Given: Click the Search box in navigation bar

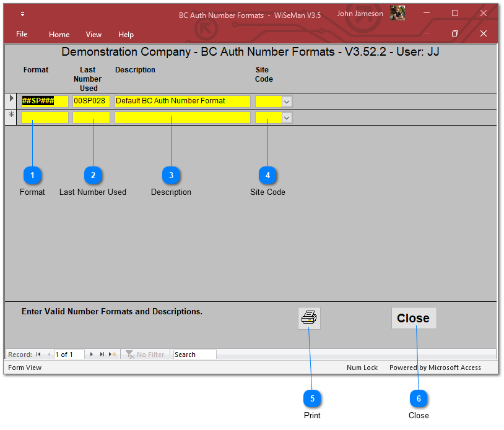Looking at the screenshot, I should point(194,355).
